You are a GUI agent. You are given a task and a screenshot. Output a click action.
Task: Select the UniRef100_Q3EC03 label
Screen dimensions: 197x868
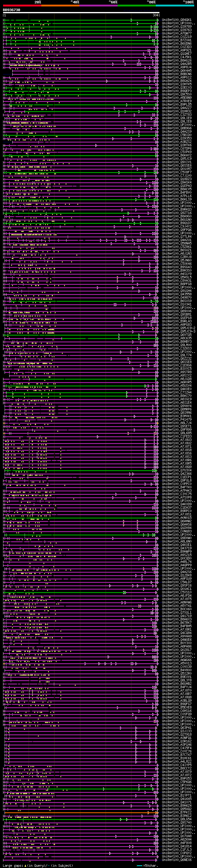point(177,88)
